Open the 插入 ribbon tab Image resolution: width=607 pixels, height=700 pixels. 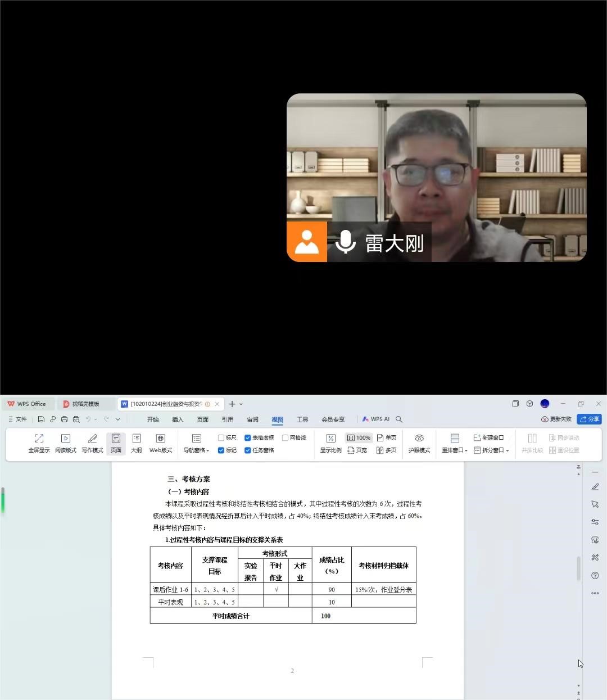(x=178, y=419)
